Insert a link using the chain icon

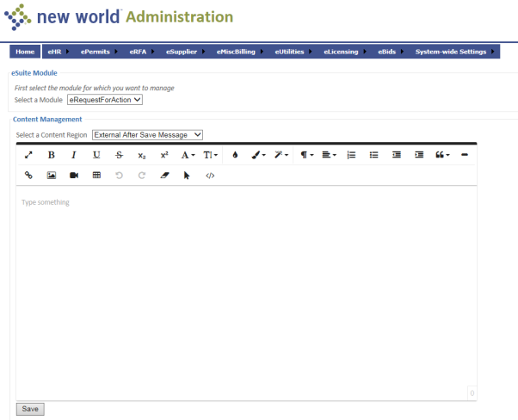click(28, 176)
